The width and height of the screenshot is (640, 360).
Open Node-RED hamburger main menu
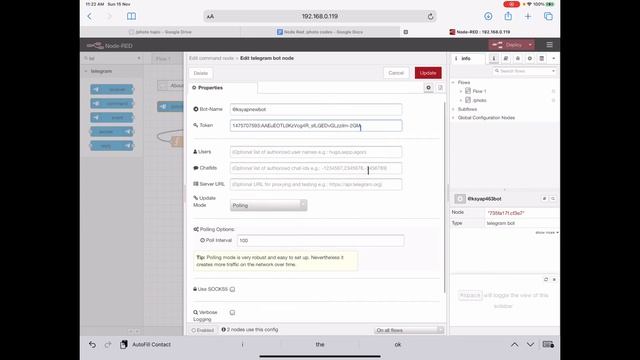point(549,45)
